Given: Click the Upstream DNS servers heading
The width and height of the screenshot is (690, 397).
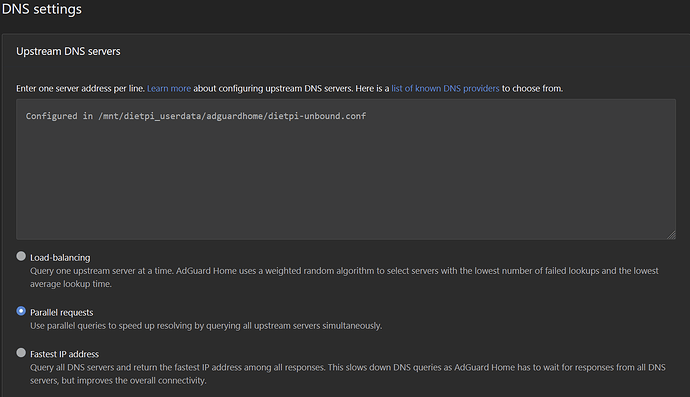Looking at the screenshot, I should click(x=68, y=51).
